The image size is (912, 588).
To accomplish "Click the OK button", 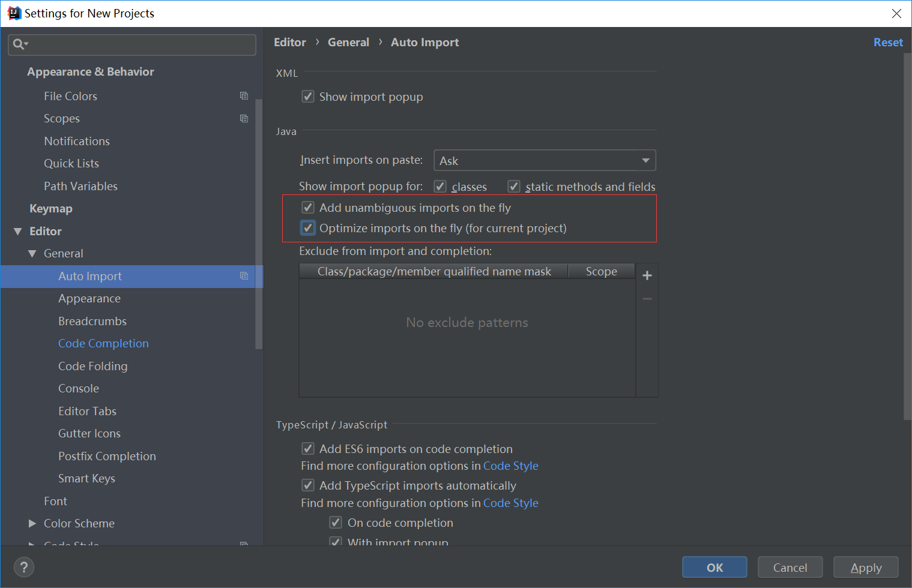I will pyautogui.click(x=714, y=567).
